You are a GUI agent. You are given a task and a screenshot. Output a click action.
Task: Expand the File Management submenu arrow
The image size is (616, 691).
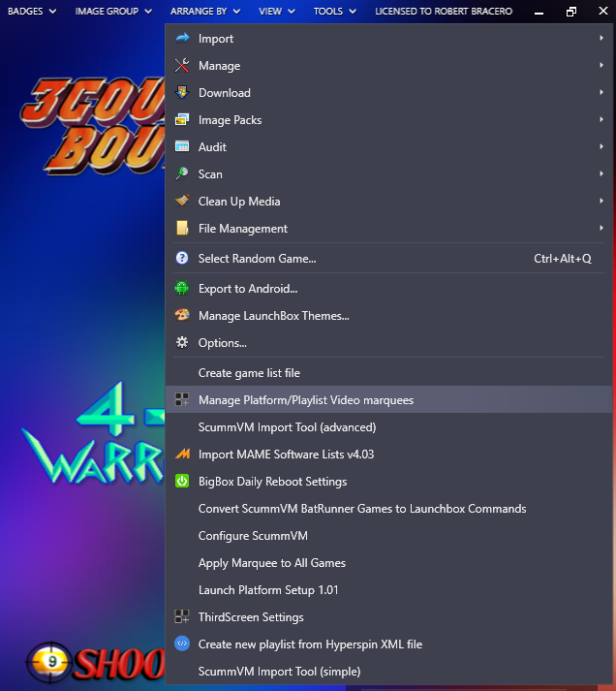pos(601,228)
